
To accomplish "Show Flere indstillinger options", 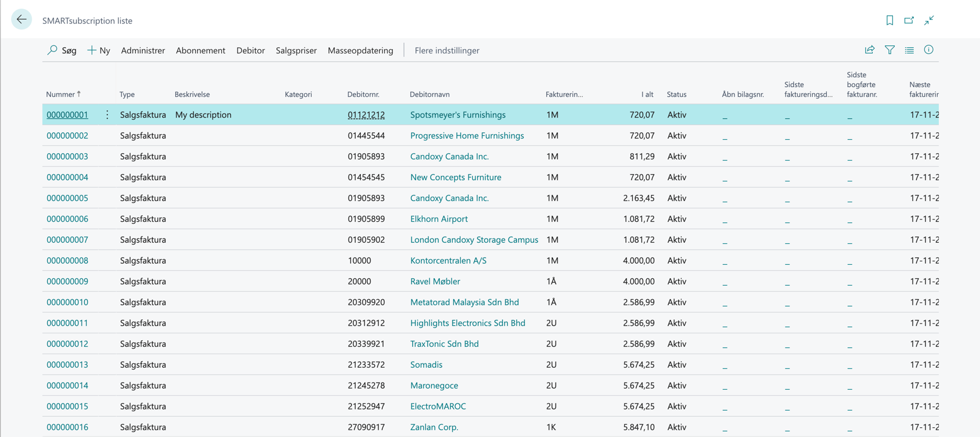I will [x=447, y=50].
